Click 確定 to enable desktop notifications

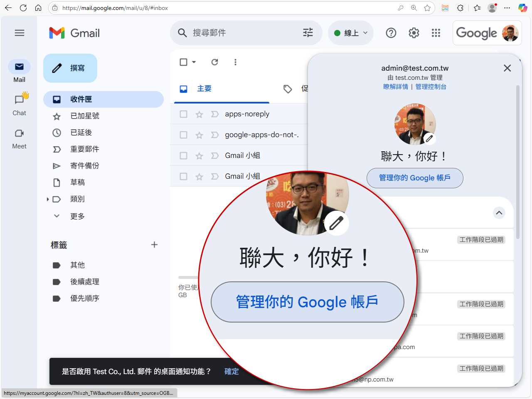pos(232,371)
